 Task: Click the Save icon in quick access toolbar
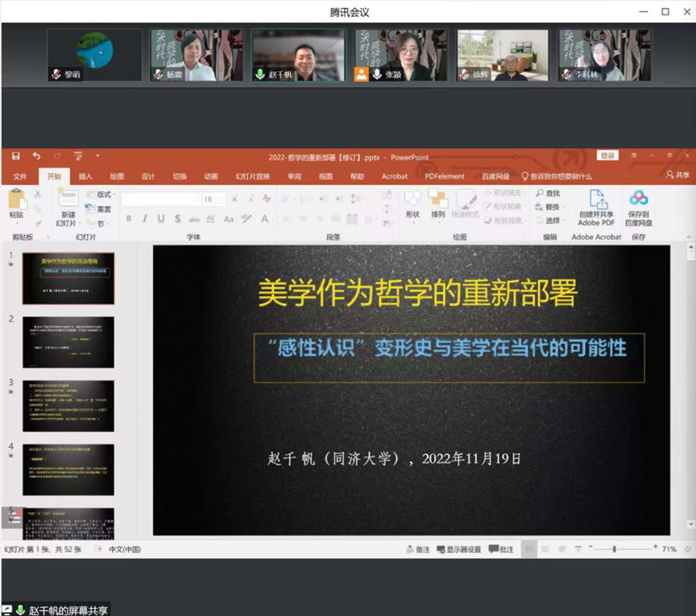15,155
